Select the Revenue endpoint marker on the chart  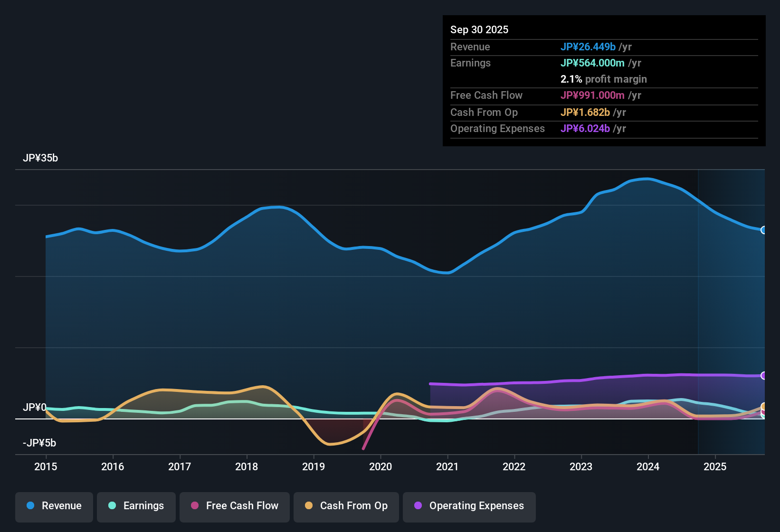point(764,230)
